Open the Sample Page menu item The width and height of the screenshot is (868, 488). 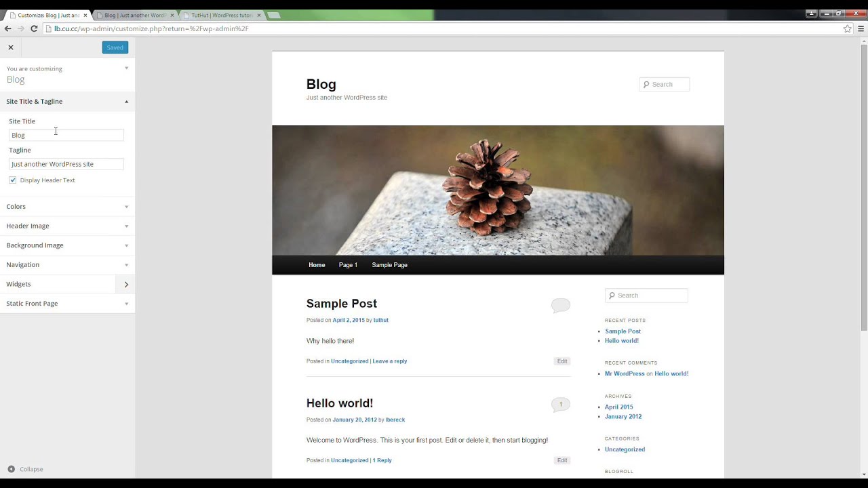click(x=389, y=265)
